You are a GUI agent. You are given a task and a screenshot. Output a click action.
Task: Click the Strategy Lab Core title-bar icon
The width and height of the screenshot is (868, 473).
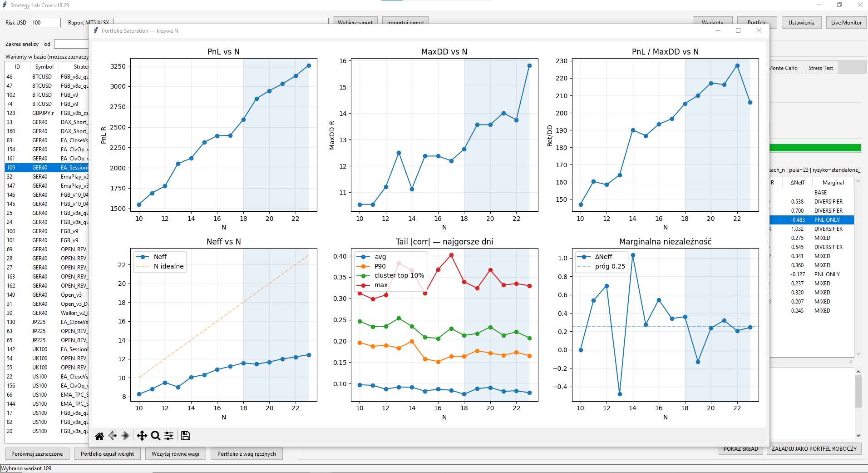coord(5,5)
